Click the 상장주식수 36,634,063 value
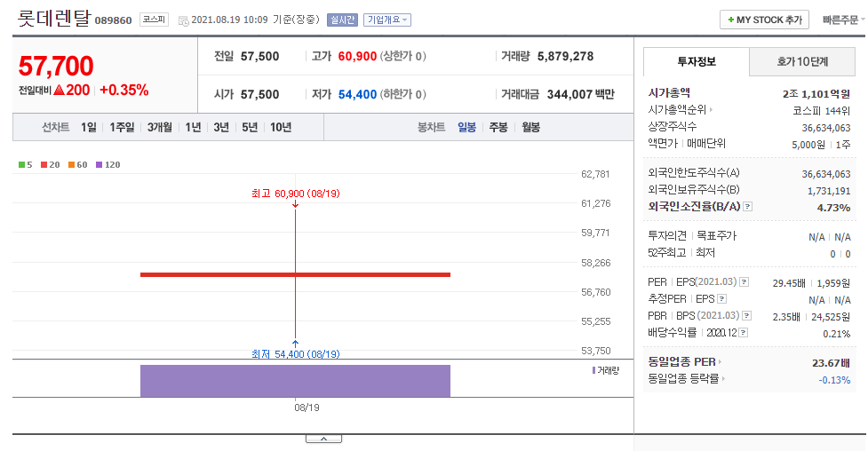Viewport: 868px width, 451px height. tap(826, 128)
